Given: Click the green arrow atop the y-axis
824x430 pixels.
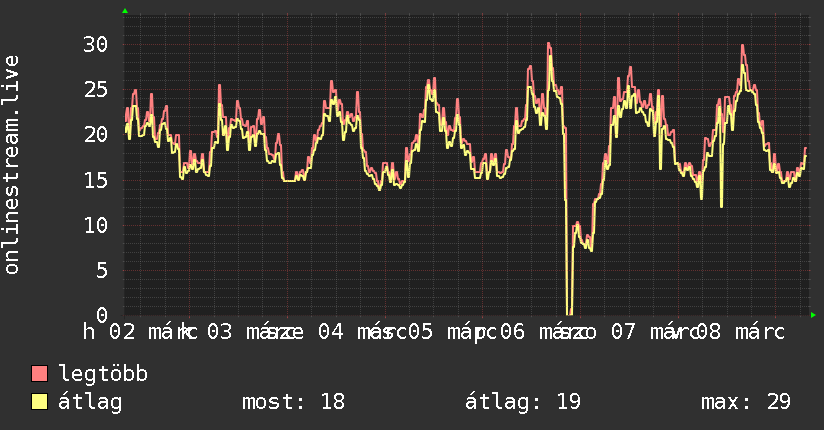Looking at the screenshot, I should [x=125, y=11].
